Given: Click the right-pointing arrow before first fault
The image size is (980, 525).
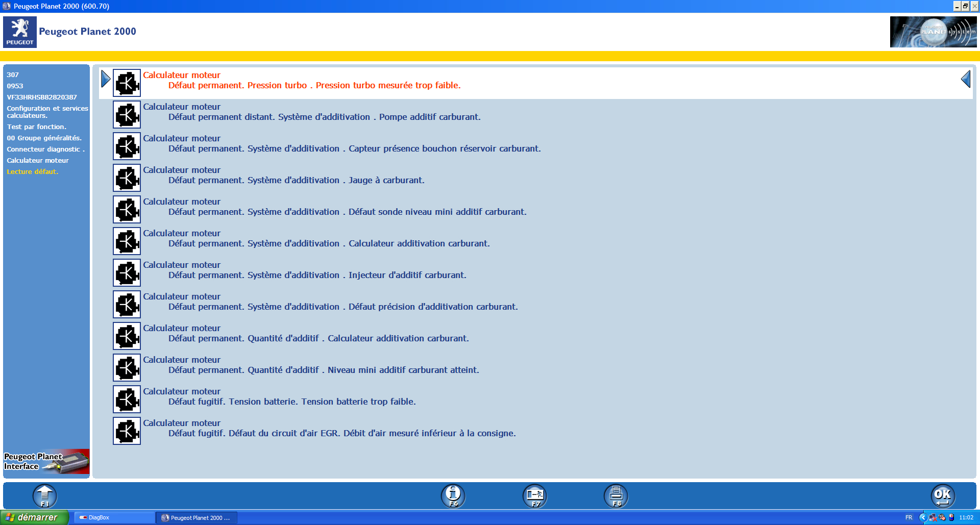Looking at the screenshot, I should pyautogui.click(x=106, y=79).
